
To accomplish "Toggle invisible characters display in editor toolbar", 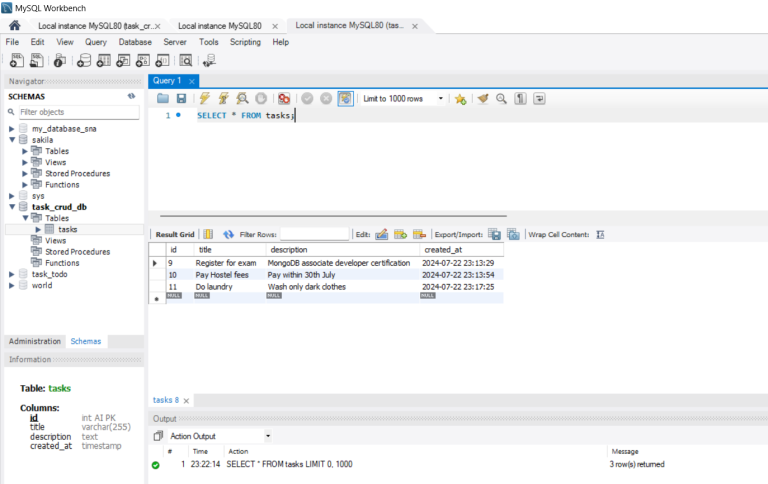I will pos(520,99).
